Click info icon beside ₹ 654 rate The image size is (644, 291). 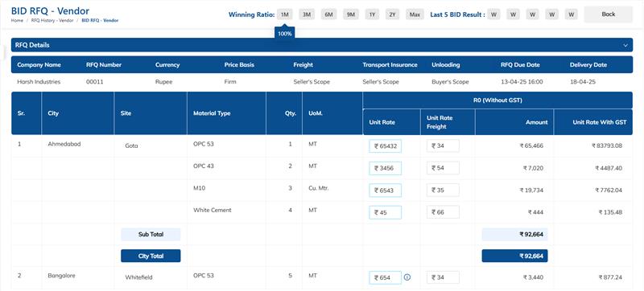[x=407, y=277]
